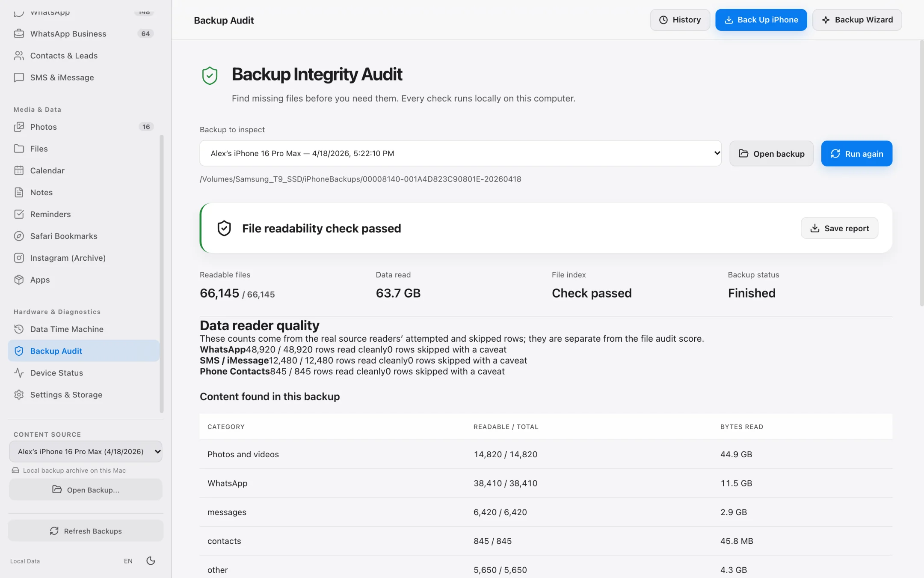Viewport: 924px width, 578px height.
Task: Click the Notes document icon
Action: 19,192
